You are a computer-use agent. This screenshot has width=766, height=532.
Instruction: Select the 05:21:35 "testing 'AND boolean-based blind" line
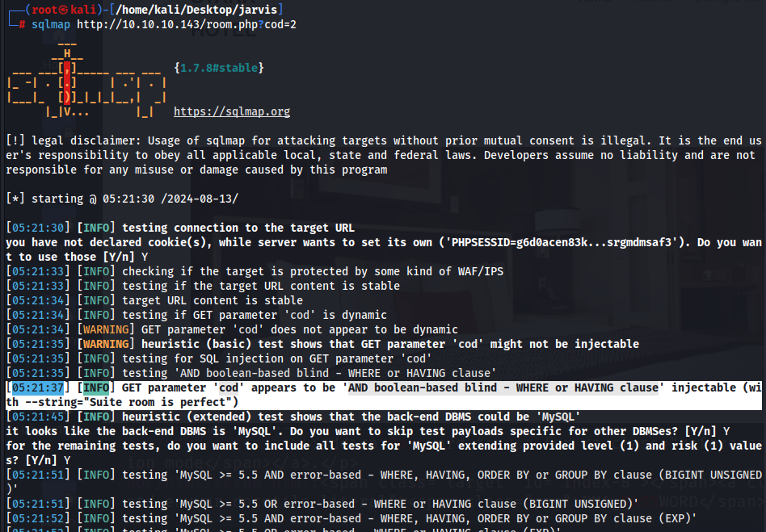pos(251,374)
